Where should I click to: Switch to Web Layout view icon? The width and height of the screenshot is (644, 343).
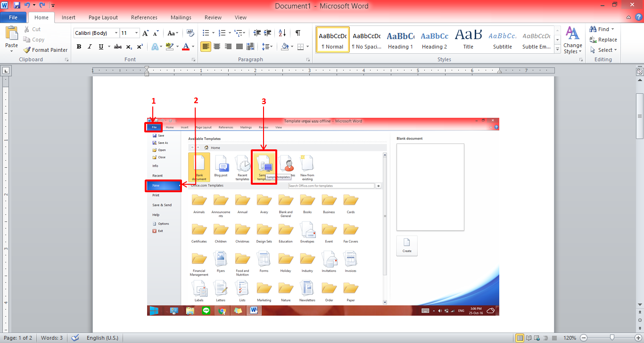[x=536, y=338]
